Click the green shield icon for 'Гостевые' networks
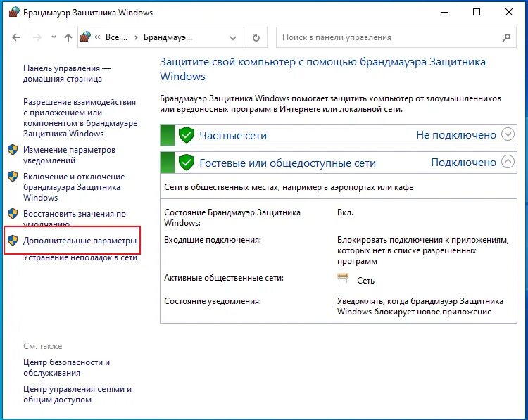The width and height of the screenshot is (528, 420). [x=187, y=163]
